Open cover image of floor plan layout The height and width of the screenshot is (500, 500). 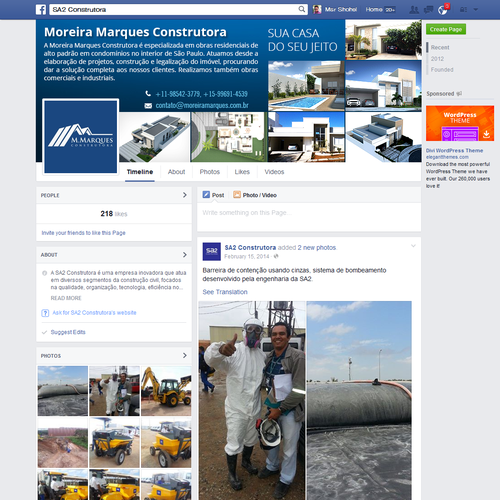pyautogui.click(x=229, y=137)
